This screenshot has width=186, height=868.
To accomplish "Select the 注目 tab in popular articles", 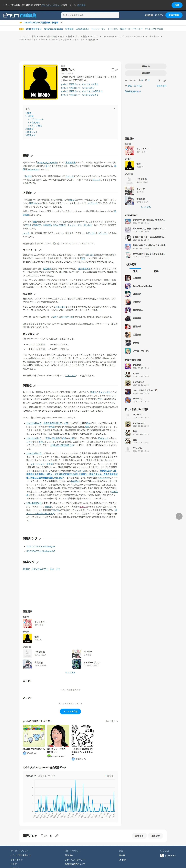I will 135,271.
